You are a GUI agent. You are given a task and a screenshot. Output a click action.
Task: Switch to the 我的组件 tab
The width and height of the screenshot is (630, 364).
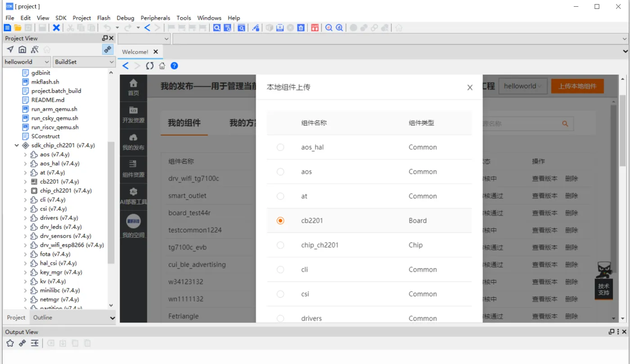(x=184, y=123)
